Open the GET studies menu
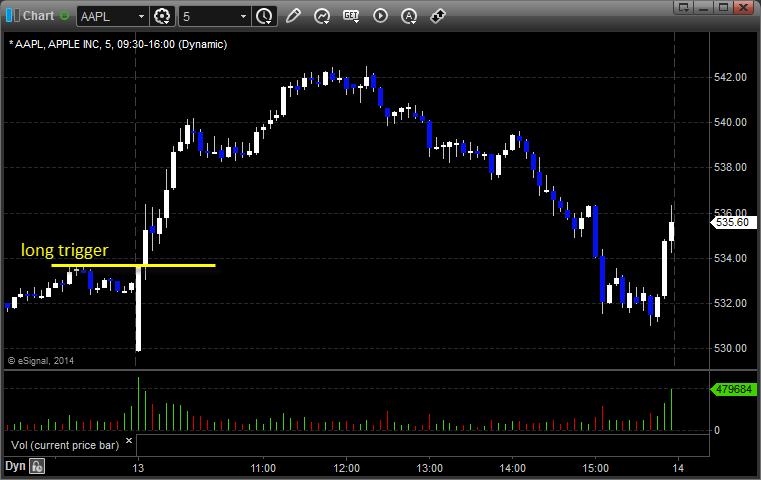The image size is (761, 480). tap(351, 16)
